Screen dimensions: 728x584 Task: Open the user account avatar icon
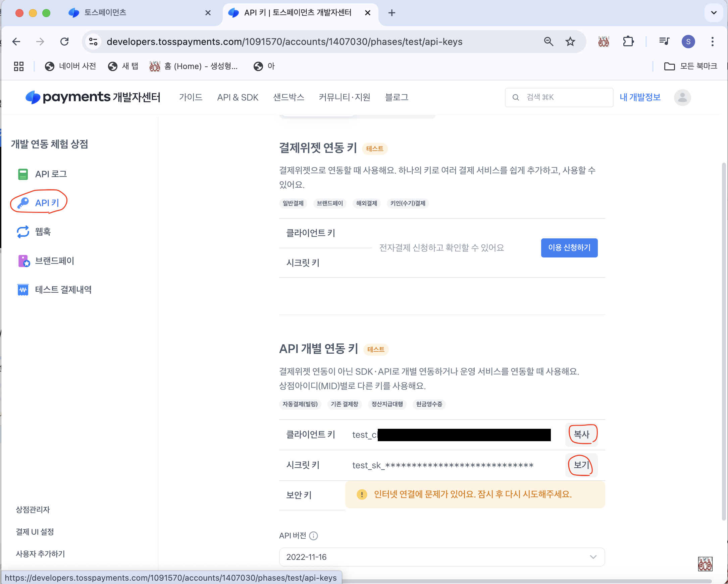pyautogui.click(x=682, y=98)
